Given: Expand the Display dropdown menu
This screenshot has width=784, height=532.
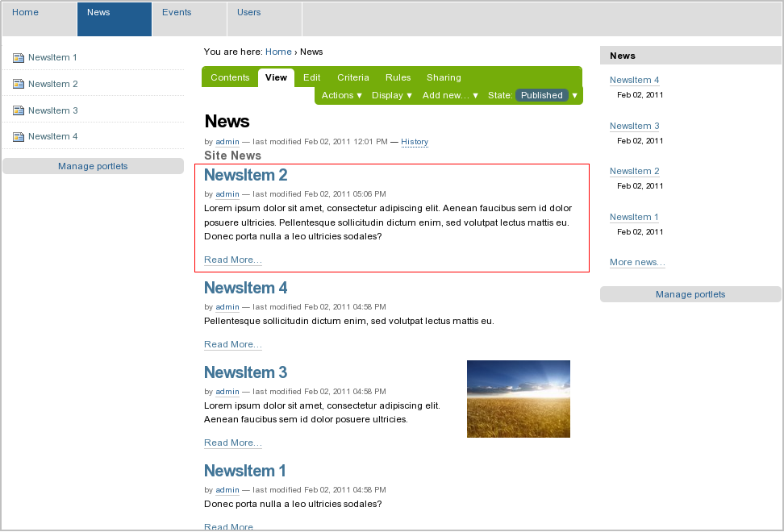Looking at the screenshot, I should point(391,95).
